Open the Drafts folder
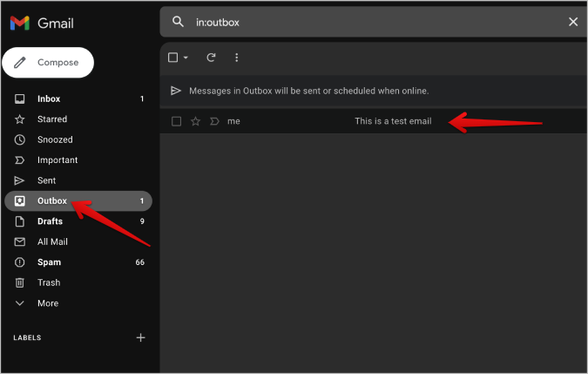Image resolution: width=588 pixels, height=374 pixels. 78,221
